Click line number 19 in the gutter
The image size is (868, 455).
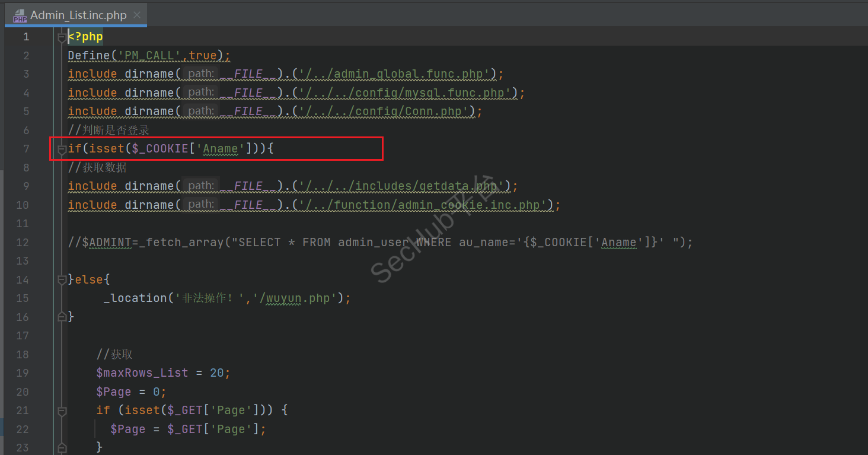tap(23, 373)
